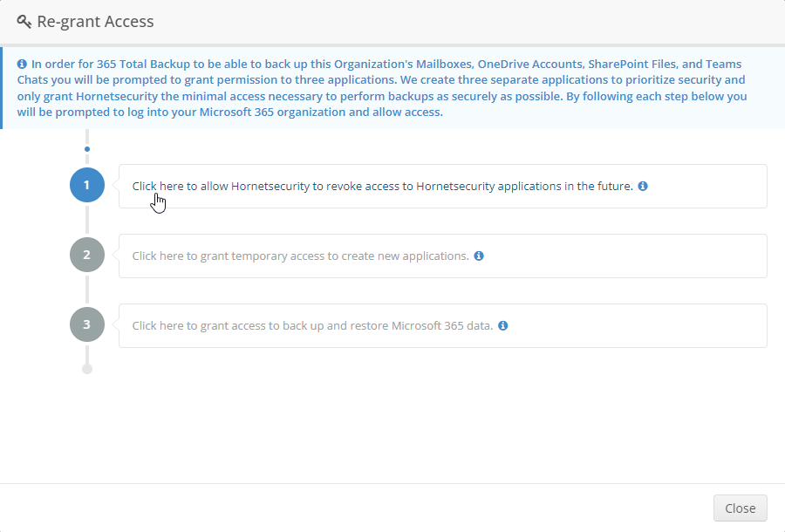Click empty space in the step 1 panel
Image resolution: width=785 pixels, height=532 pixels.
coord(706,187)
